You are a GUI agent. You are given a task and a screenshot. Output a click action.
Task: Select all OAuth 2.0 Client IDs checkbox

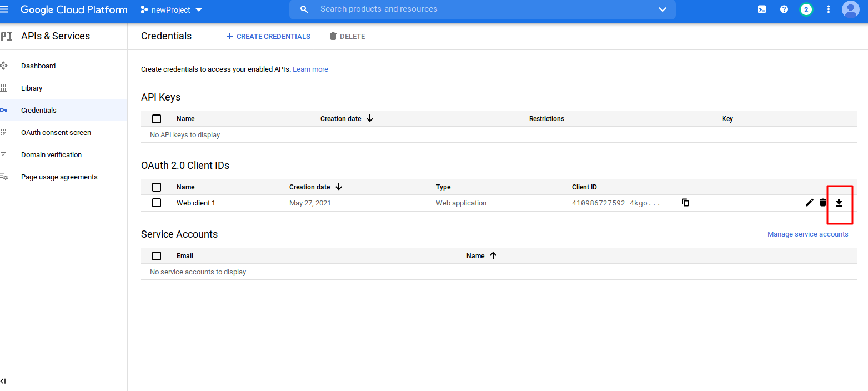(157, 187)
